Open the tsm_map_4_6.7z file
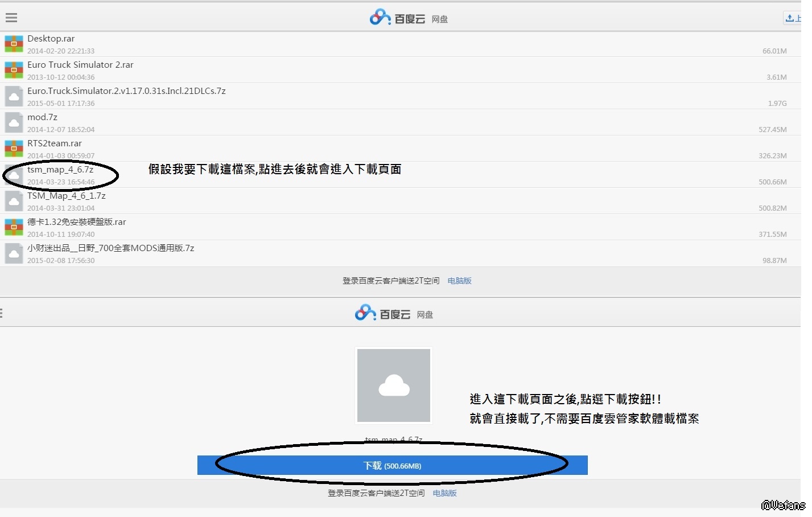This screenshot has height=517, width=812. 60,170
